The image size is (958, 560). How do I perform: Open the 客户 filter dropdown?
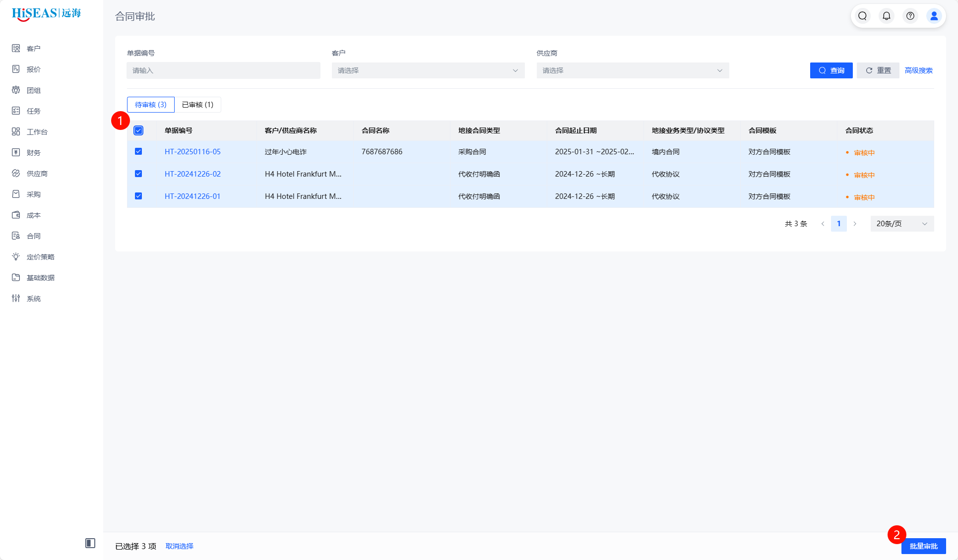tap(428, 70)
